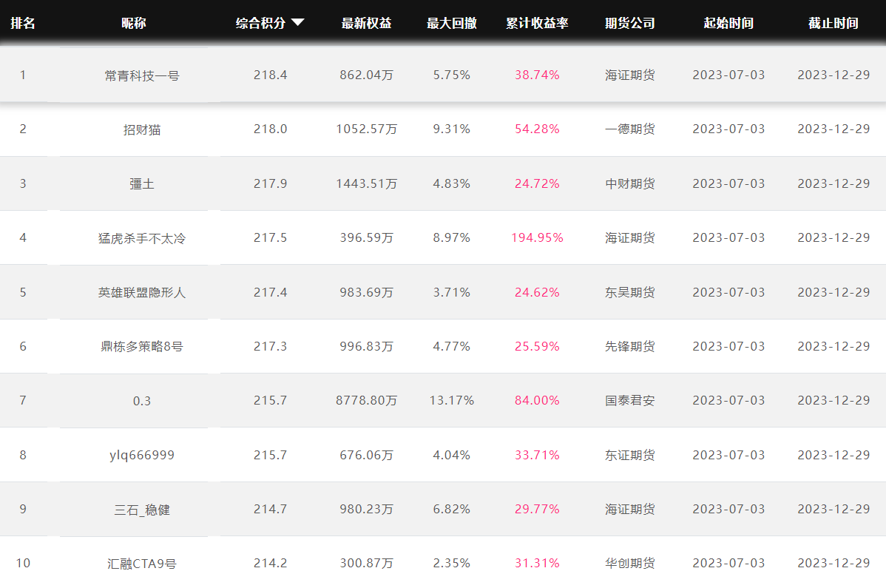Select nickname 汇融CTA9号
Screen dimensions: 886x588
(142, 564)
